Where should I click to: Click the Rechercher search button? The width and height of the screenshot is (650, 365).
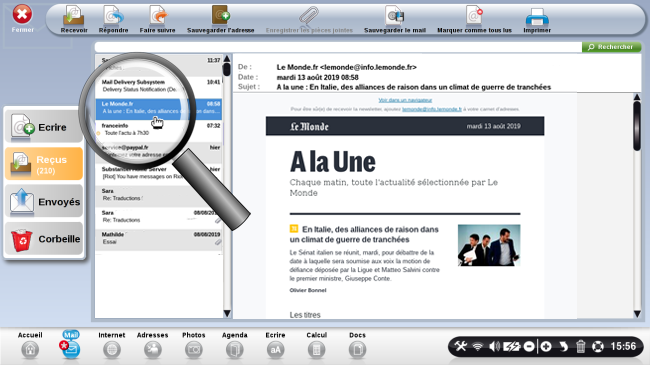611,47
